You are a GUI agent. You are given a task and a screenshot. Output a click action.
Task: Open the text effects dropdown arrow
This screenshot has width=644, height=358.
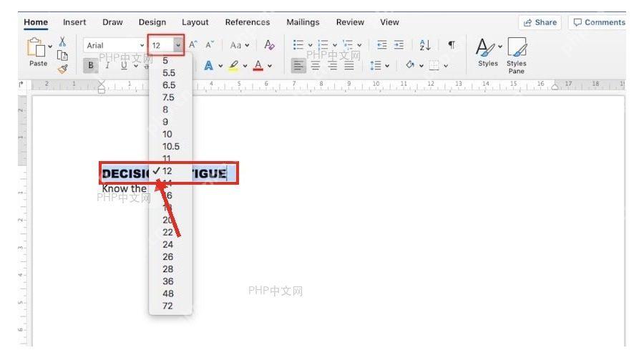[x=220, y=66]
